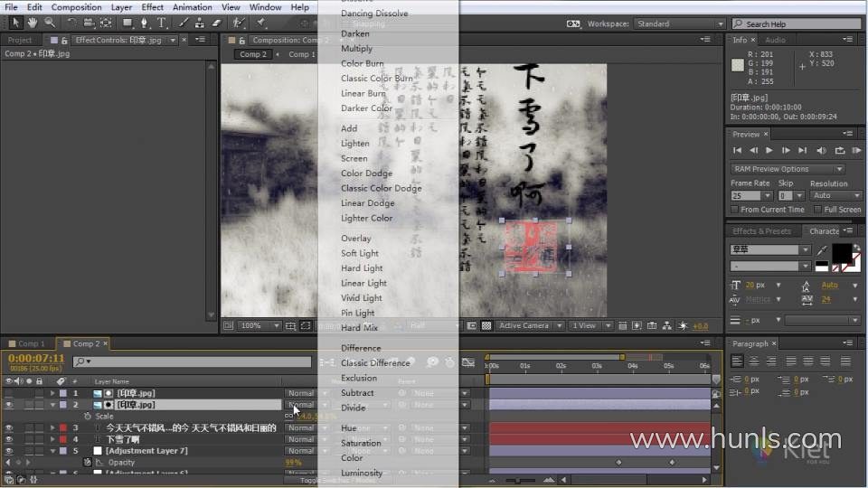Hide layer 4 下雪了啊 eye
Viewport: 868px width, 488px height.
[8, 439]
